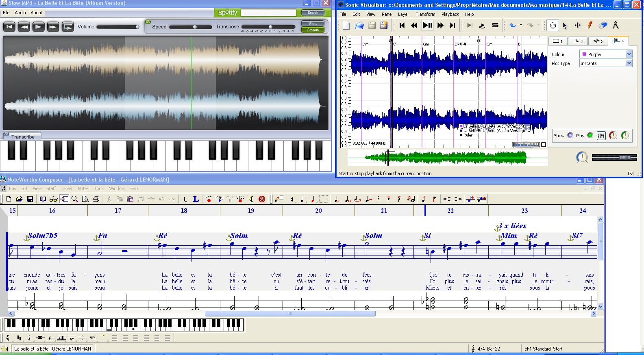
Task: Click Spotify search input field
Action: [268, 13]
